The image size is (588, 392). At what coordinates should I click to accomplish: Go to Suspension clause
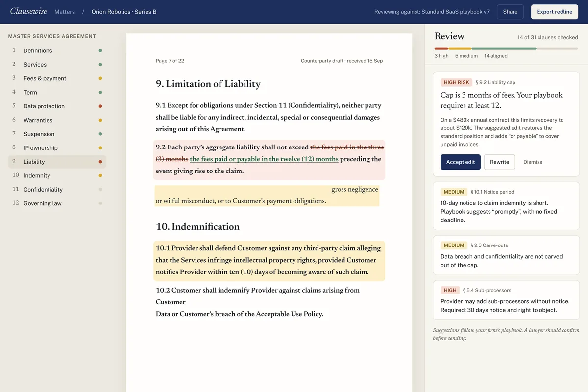[57, 134]
